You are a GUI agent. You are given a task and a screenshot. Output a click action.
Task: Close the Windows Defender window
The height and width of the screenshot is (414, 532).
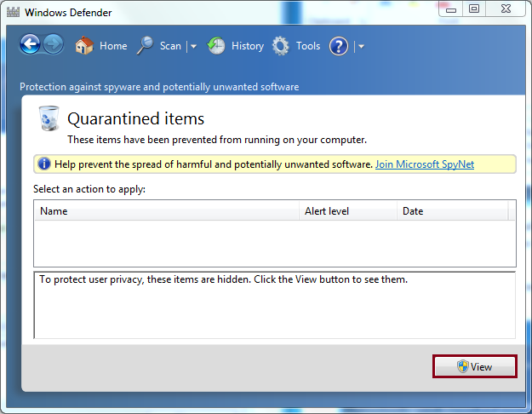506,9
